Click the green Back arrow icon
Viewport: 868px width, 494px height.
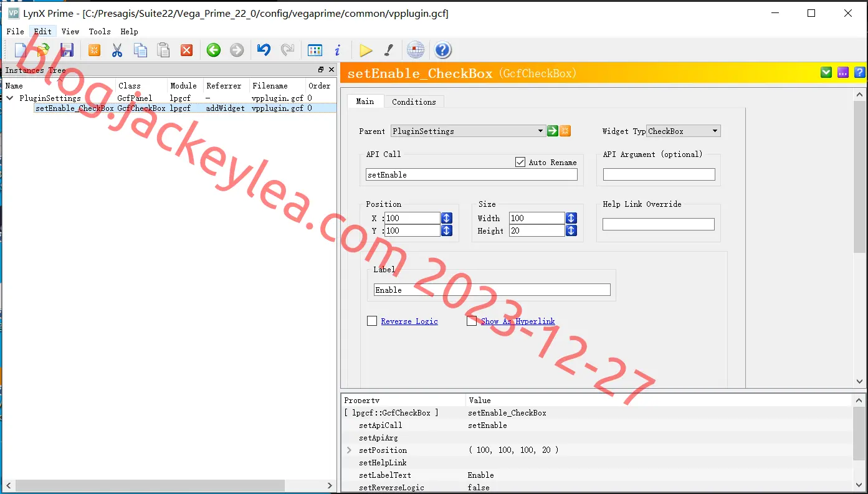click(x=214, y=50)
